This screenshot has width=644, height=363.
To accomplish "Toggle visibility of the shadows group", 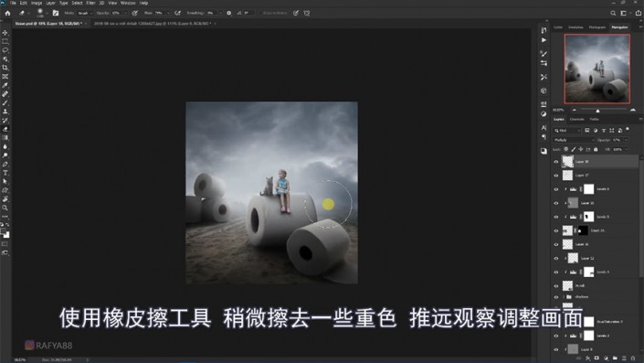I will click(556, 296).
